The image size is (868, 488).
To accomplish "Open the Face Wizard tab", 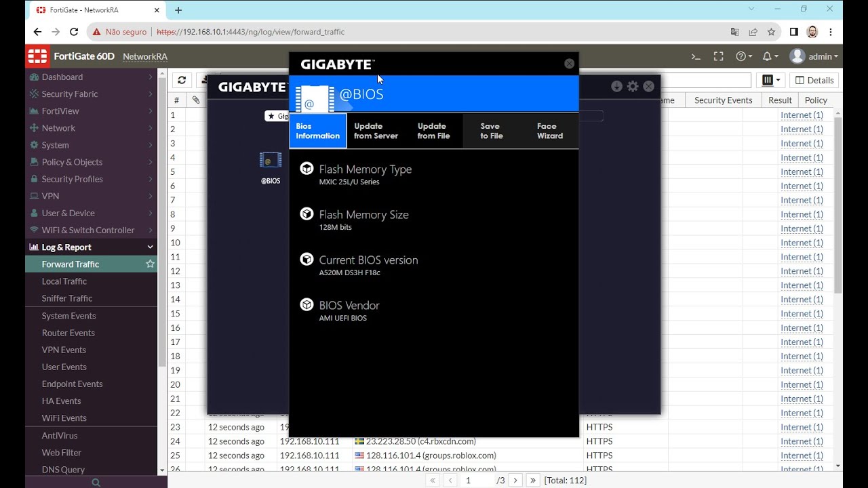I will 550,131.
